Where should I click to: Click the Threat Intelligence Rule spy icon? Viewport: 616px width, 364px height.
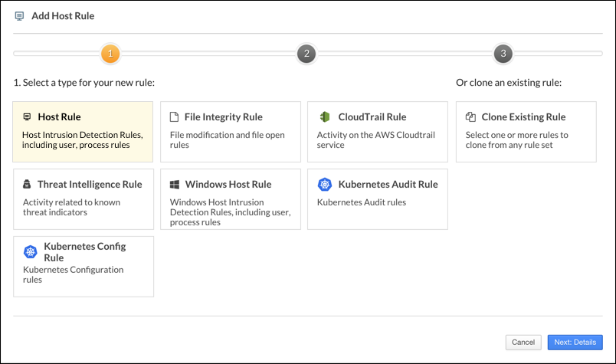click(x=27, y=185)
